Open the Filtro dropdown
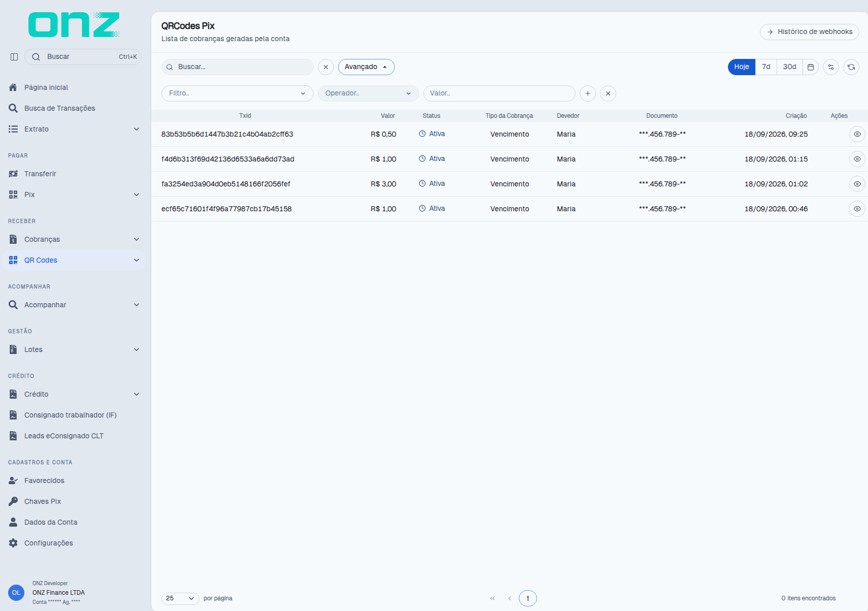The width and height of the screenshot is (868, 611). pos(238,93)
